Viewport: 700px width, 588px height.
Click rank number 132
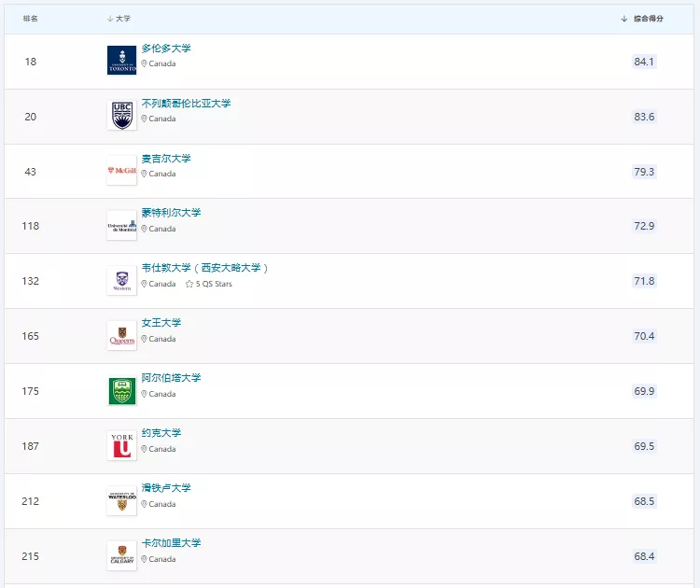coord(31,281)
